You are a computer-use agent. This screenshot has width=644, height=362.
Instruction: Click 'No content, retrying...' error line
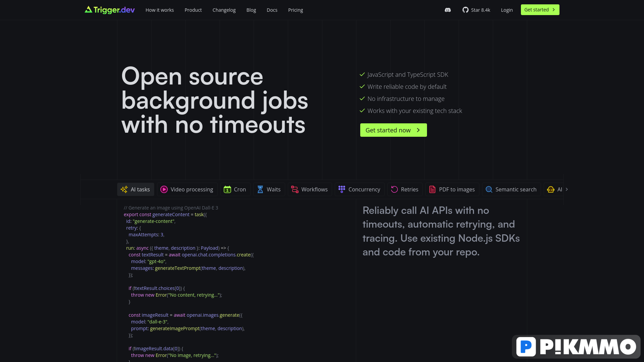[x=176, y=295]
